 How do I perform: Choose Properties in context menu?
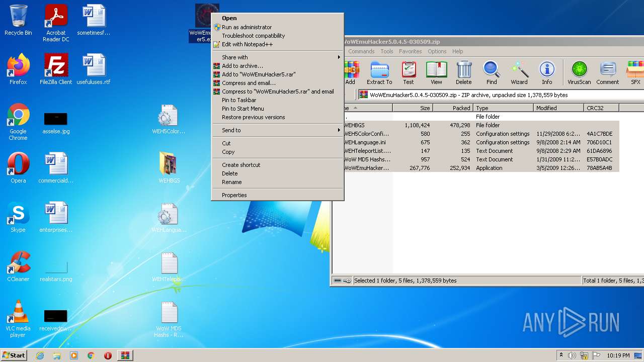[277, 195]
